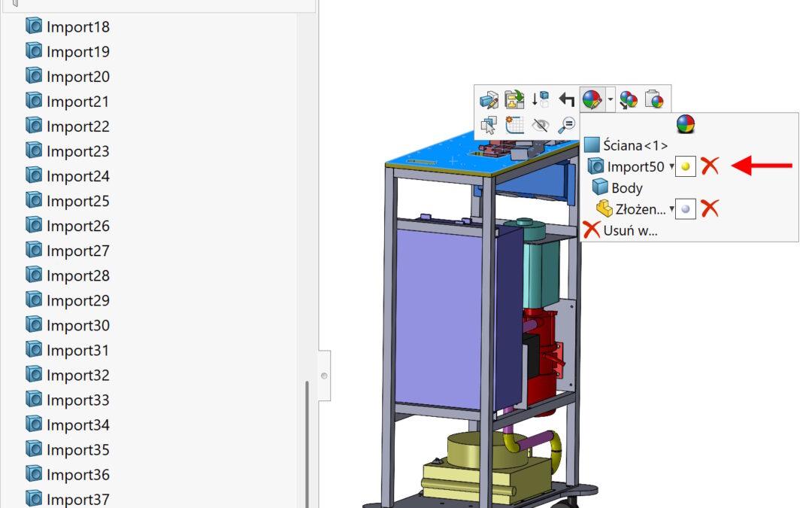This screenshot has height=508, width=812.
Task: Click the yellow appearance swatch for Import50
Action: point(685,166)
